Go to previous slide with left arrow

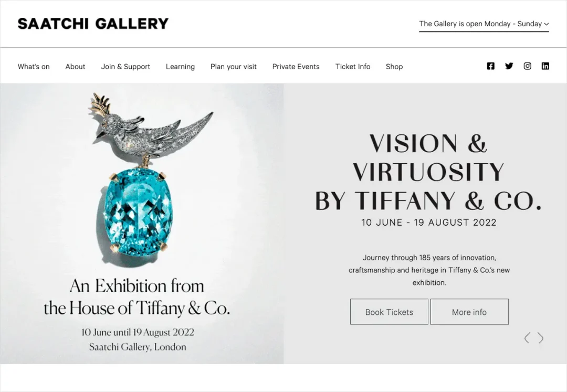527,338
